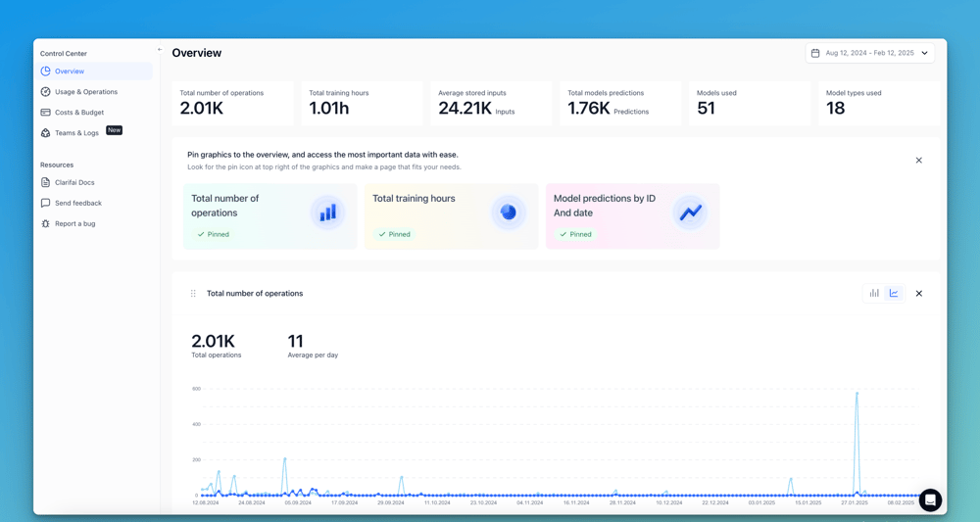Click the Report a bug icon
This screenshot has height=522, width=980.
(46, 224)
